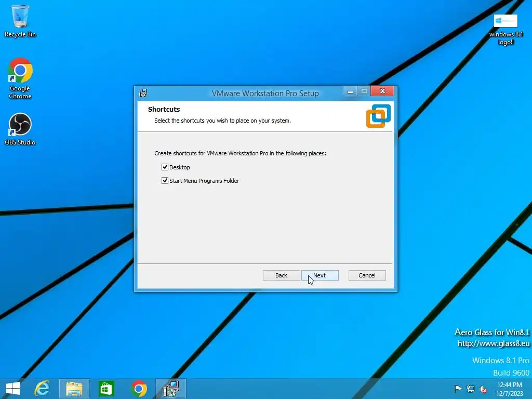Minimize the VMware Workstation Pro Setup window
The image size is (532, 399).
(x=350, y=91)
